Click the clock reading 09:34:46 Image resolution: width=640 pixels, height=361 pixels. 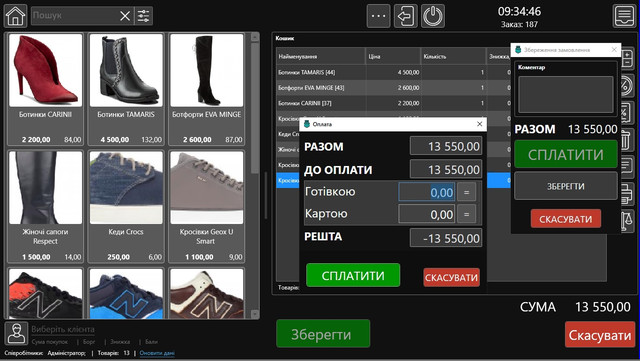(x=519, y=11)
